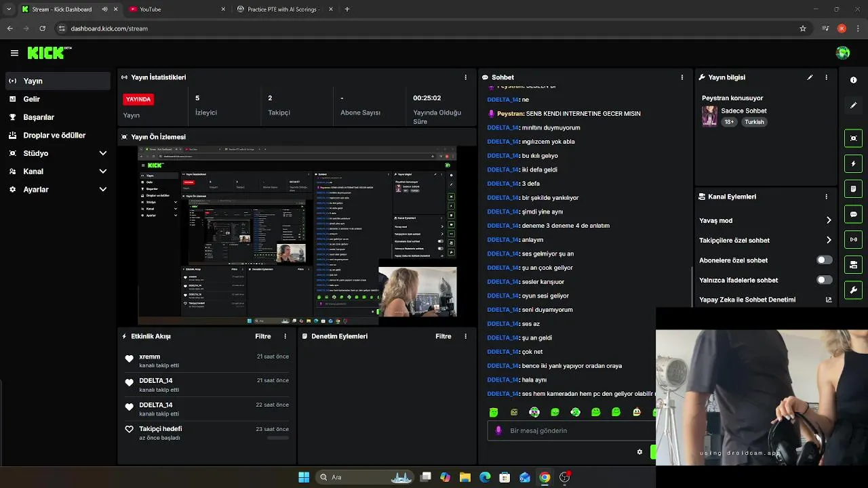Viewport: 868px width, 488px height.
Task: Click the Sadece Sohbet category thumbnail
Action: coord(709,116)
